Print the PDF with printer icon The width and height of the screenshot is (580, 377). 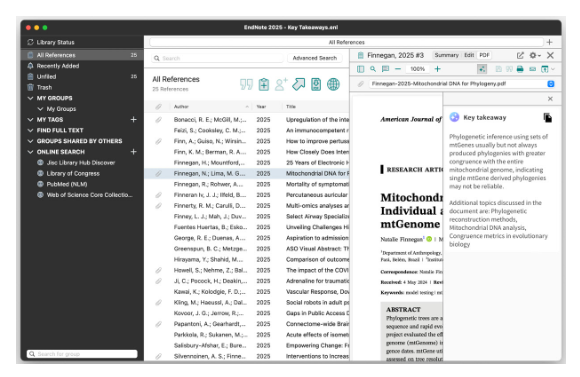tap(520, 69)
